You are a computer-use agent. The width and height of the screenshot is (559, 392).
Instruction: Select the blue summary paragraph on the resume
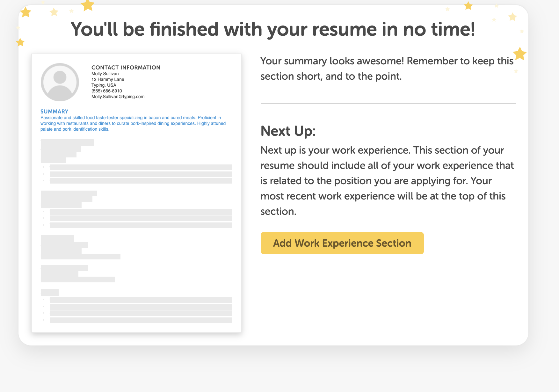pyautogui.click(x=133, y=123)
